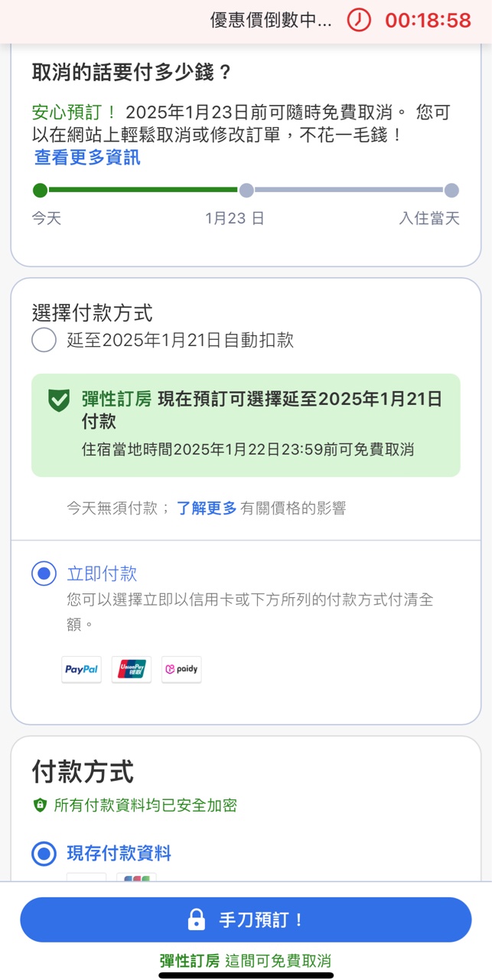
Task: Click the secure encryption lock shield icon
Action: [x=40, y=805]
